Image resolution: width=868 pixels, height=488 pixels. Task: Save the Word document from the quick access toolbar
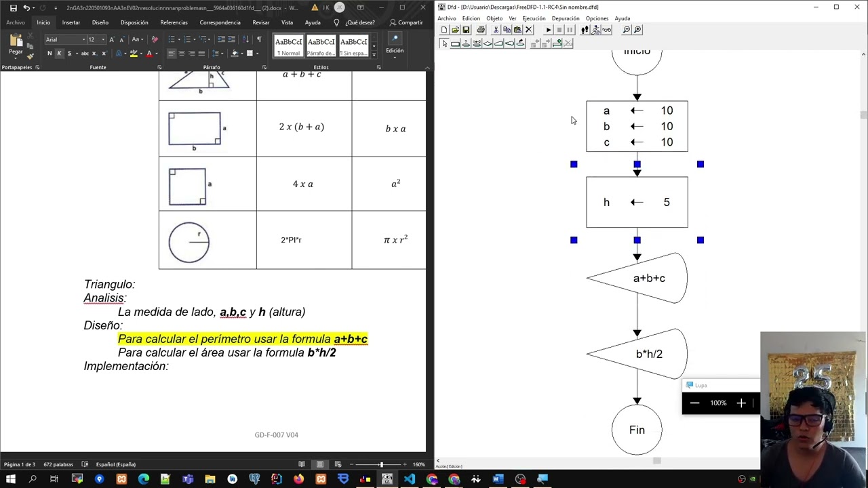click(x=13, y=7)
